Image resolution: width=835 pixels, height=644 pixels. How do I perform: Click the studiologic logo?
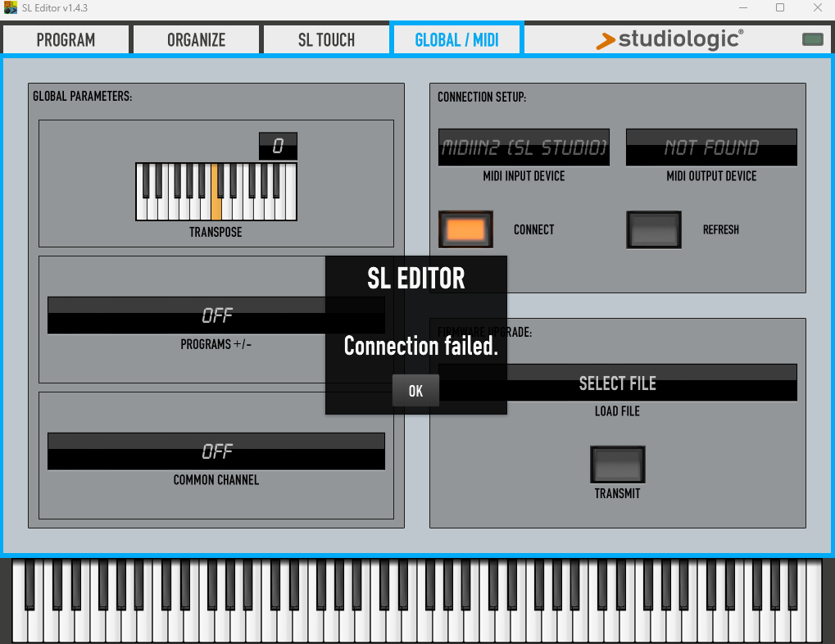669,40
